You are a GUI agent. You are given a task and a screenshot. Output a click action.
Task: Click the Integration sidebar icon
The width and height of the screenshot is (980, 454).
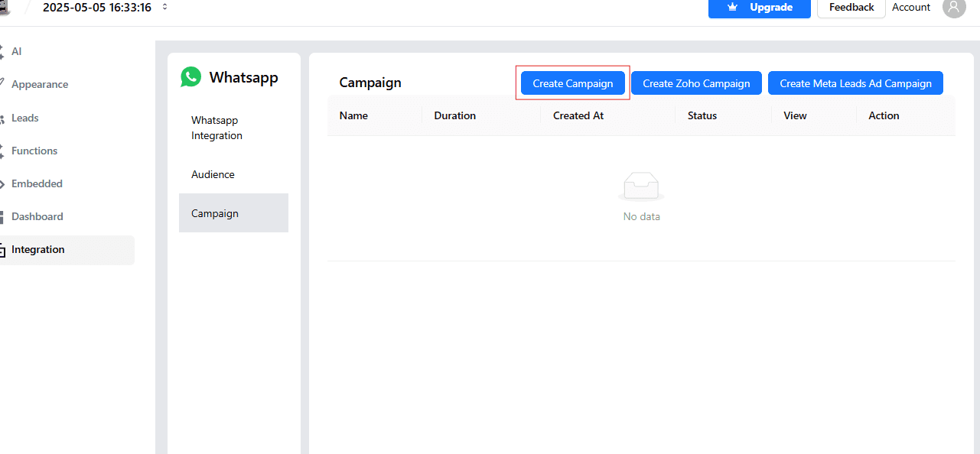2,250
